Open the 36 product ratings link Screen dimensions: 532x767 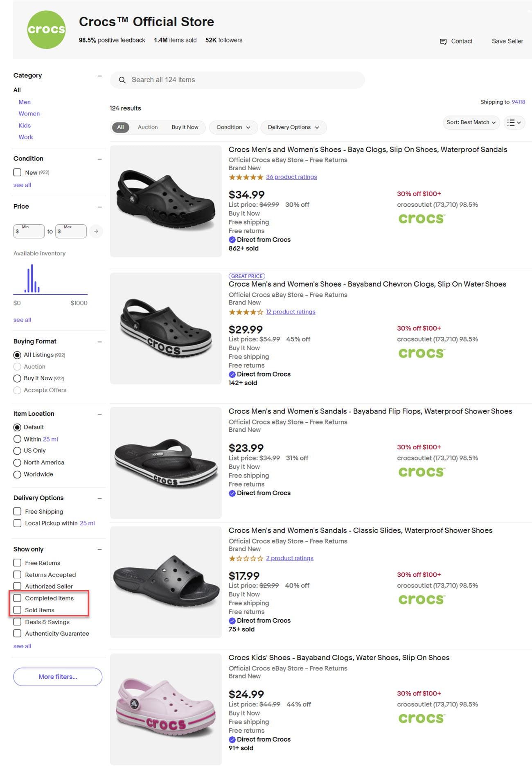pos(291,177)
